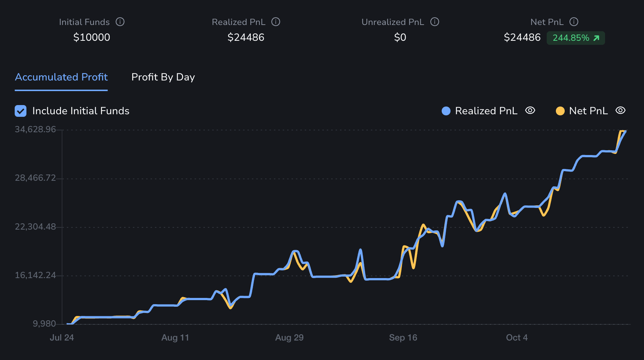Click the checkmark inside Include Initial Funds box
This screenshot has height=360, width=644.
pos(20,111)
